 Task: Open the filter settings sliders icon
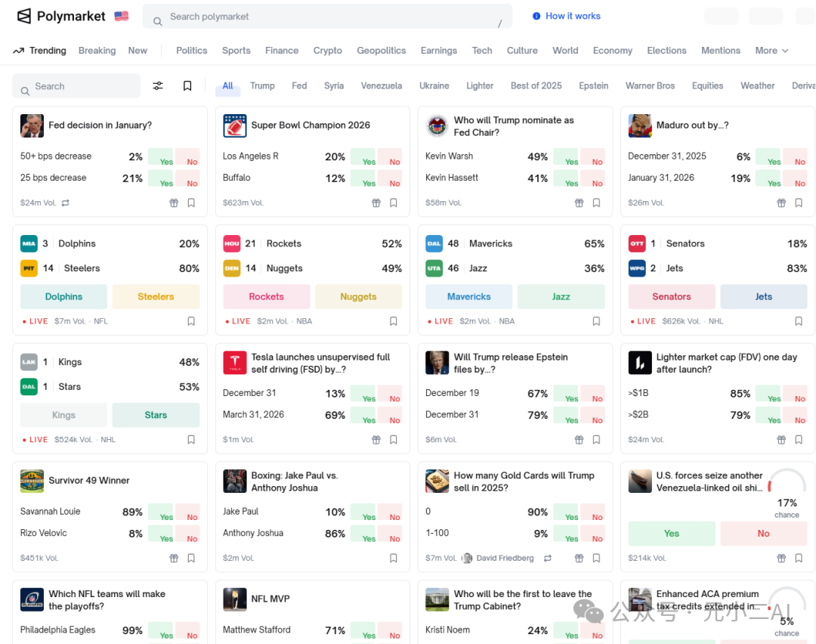(x=158, y=86)
